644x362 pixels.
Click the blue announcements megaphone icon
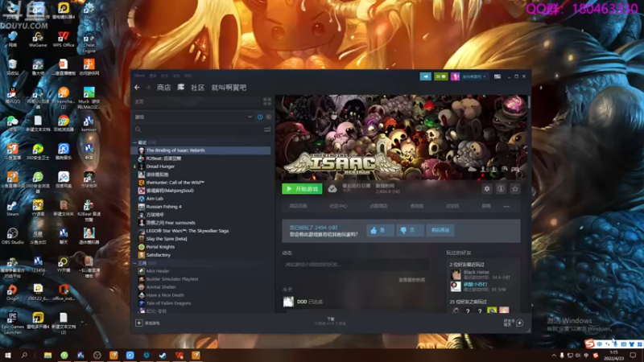click(425, 76)
